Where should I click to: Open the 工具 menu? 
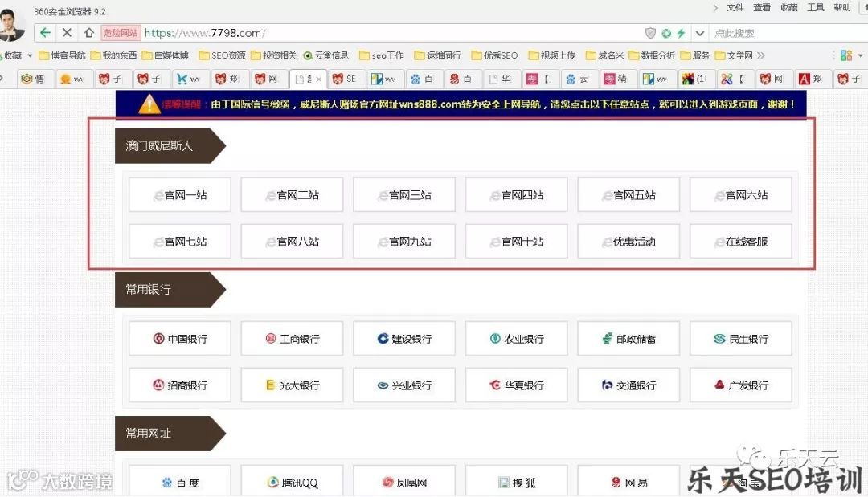[x=816, y=8]
